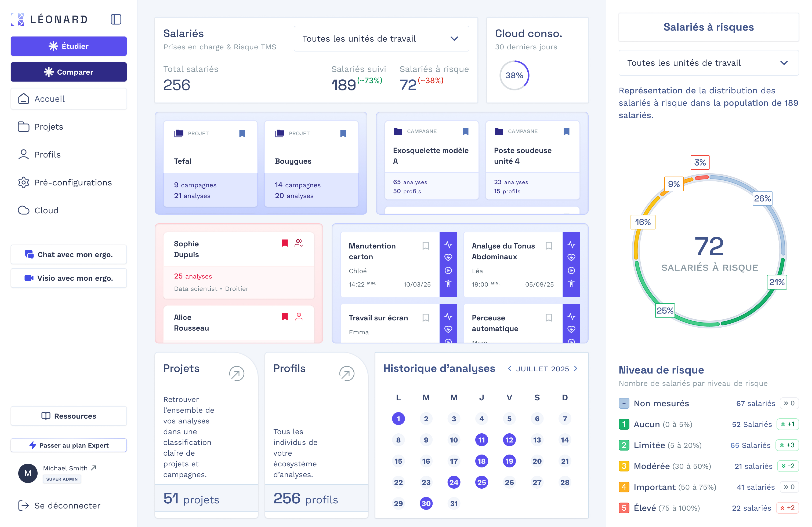This screenshot has height=527, width=812.
Task: Open Cloud in the sidebar
Action: 68,210
